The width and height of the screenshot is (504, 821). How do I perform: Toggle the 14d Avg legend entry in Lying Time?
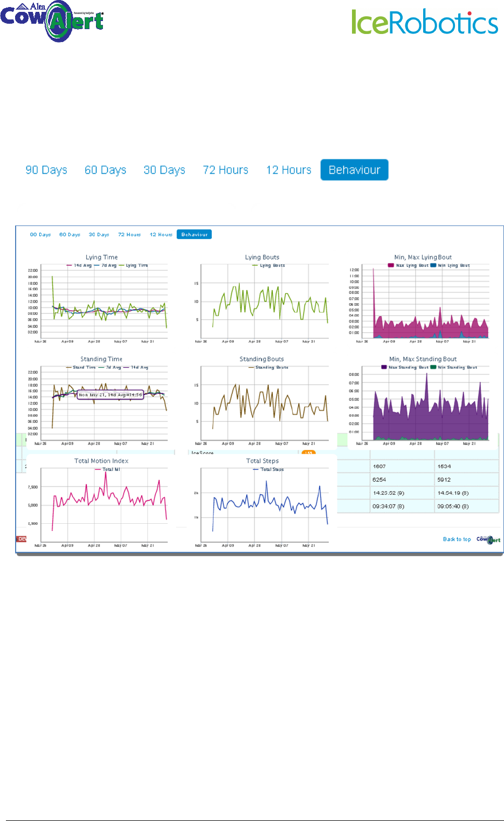click(x=79, y=265)
